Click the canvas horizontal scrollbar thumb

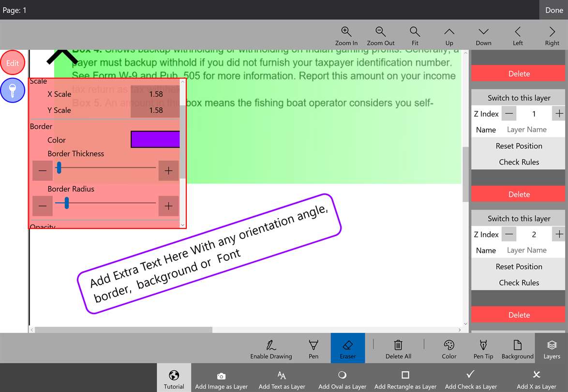123,330
